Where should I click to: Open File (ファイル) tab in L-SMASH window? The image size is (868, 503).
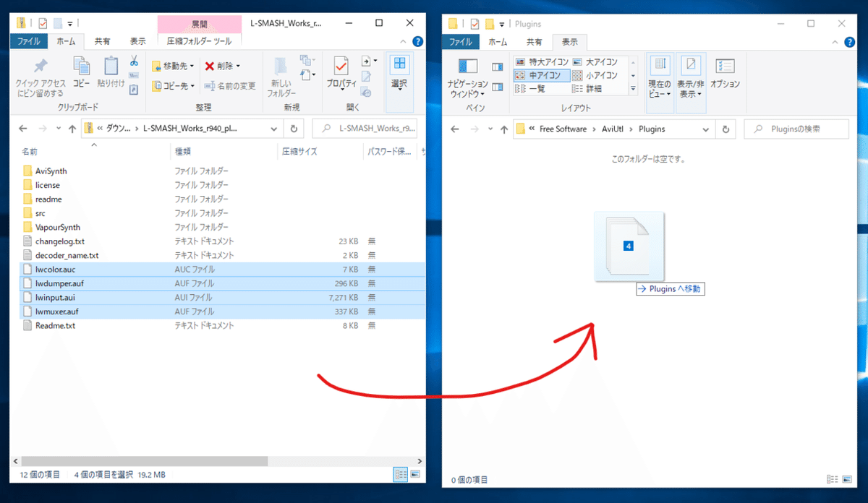[29, 42]
